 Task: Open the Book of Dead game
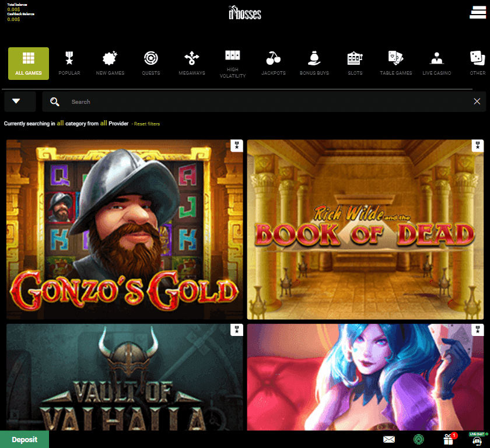click(x=365, y=229)
